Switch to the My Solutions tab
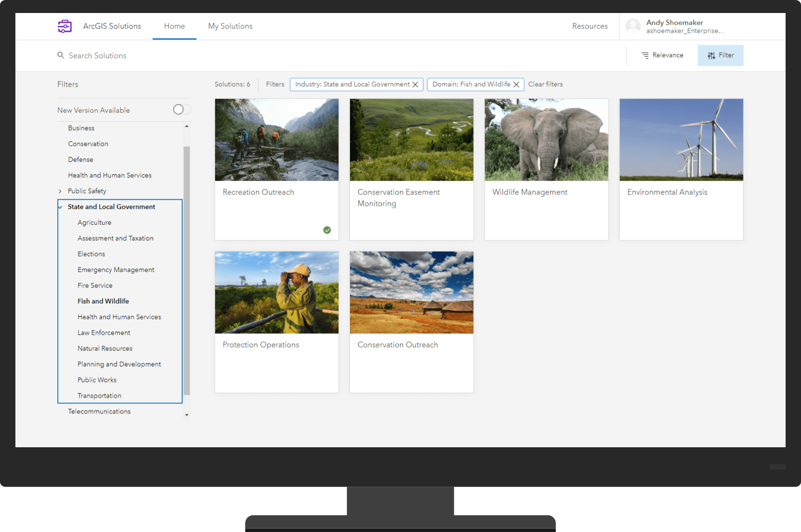The width and height of the screenshot is (801, 532). click(x=230, y=26)
